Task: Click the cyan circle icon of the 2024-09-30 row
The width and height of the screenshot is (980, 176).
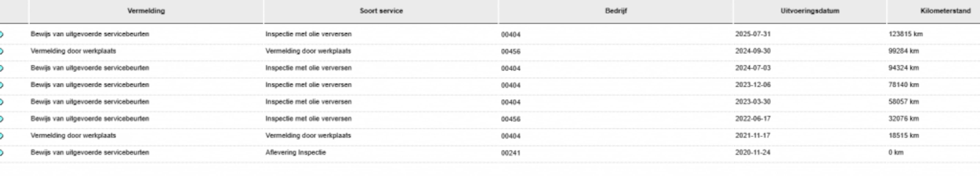Action: [1, 51]
